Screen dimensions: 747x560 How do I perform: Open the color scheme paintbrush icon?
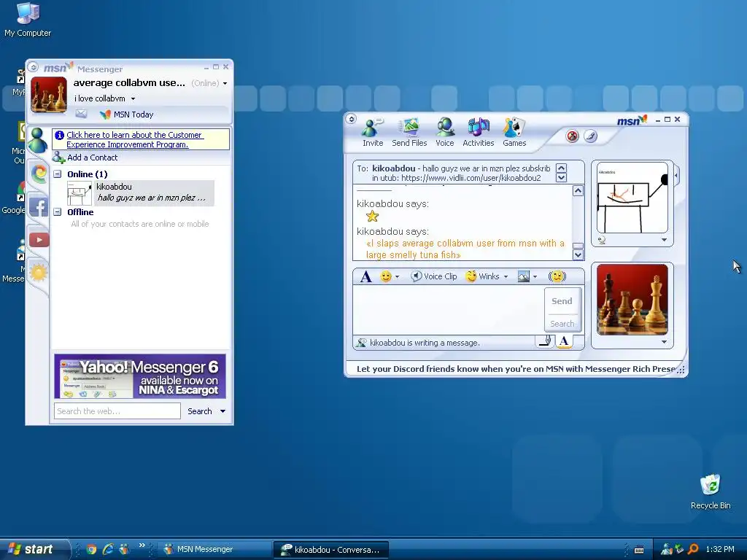click(590, 136)
